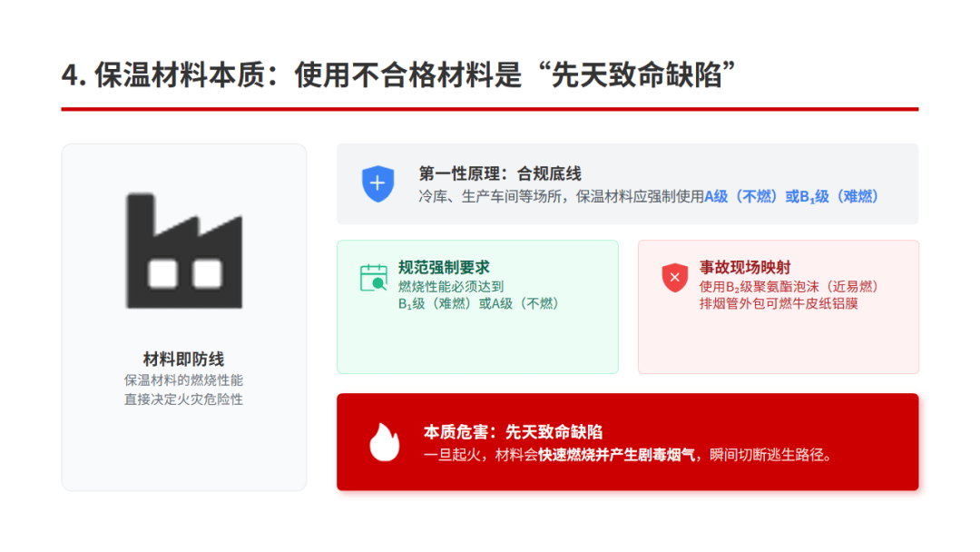The width and height of the screenshot is (980, 552).
Task: Select the 保温材料的燃烧性能 caption line
Action: (x=183, y=380)
